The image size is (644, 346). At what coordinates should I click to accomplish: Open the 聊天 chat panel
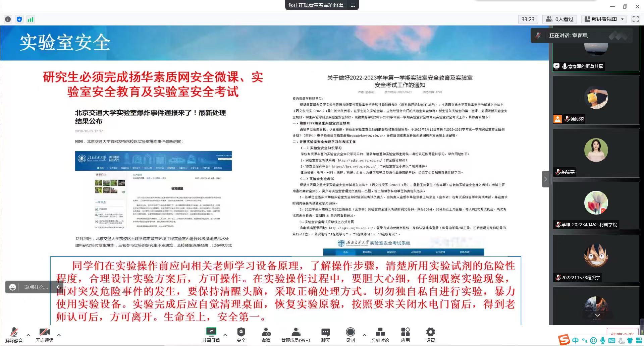click(x=325, y=333)
